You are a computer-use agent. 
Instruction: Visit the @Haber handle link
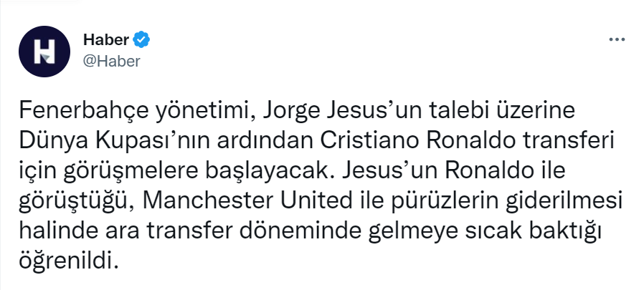pos(113,61)
